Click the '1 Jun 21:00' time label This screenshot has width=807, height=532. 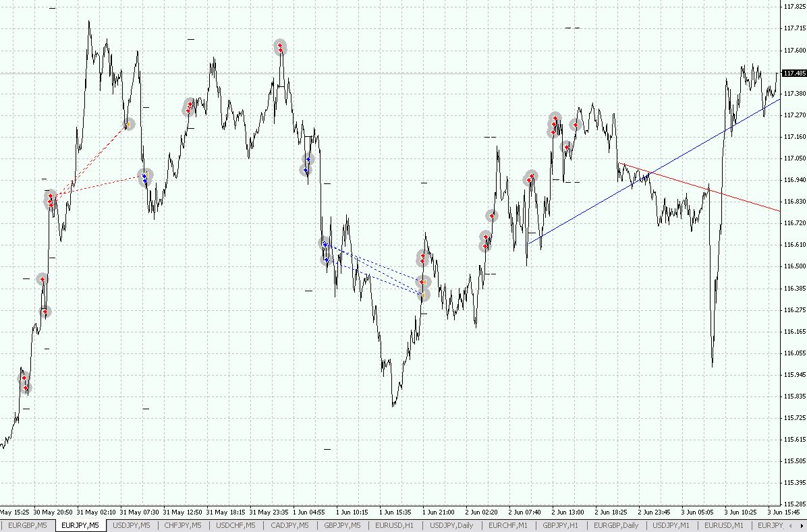pyautogui.click(x=438, y=512)
